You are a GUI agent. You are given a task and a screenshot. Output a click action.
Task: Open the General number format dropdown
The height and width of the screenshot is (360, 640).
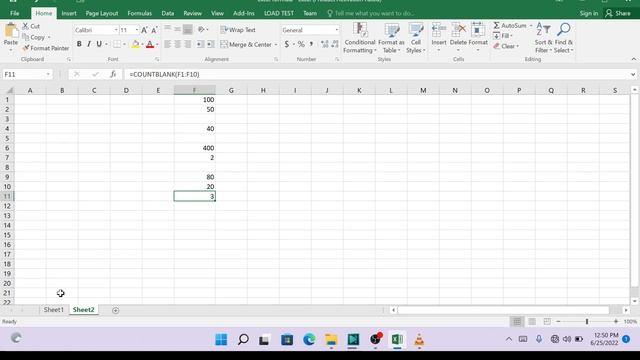(336, 30)
